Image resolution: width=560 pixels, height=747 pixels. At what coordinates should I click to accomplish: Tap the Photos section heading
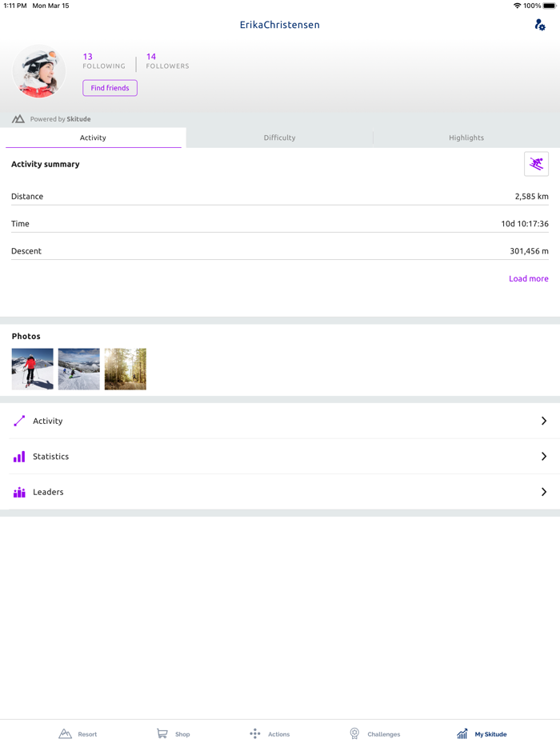[x=26, y=337]
